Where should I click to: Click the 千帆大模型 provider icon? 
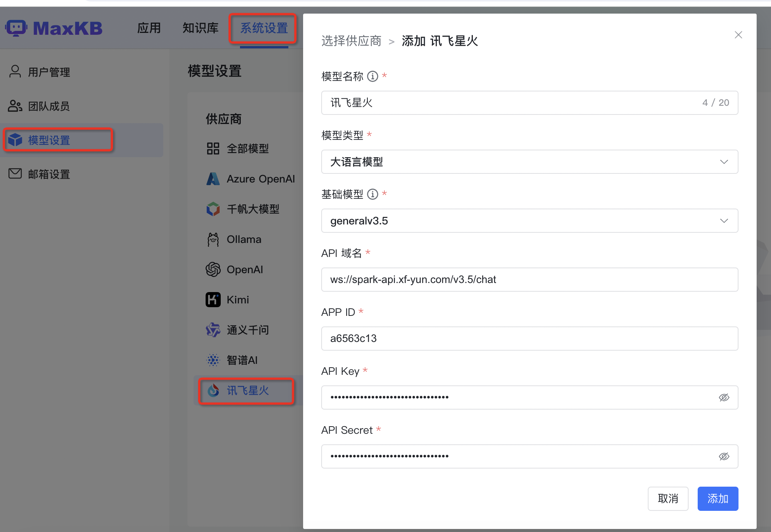213,209
